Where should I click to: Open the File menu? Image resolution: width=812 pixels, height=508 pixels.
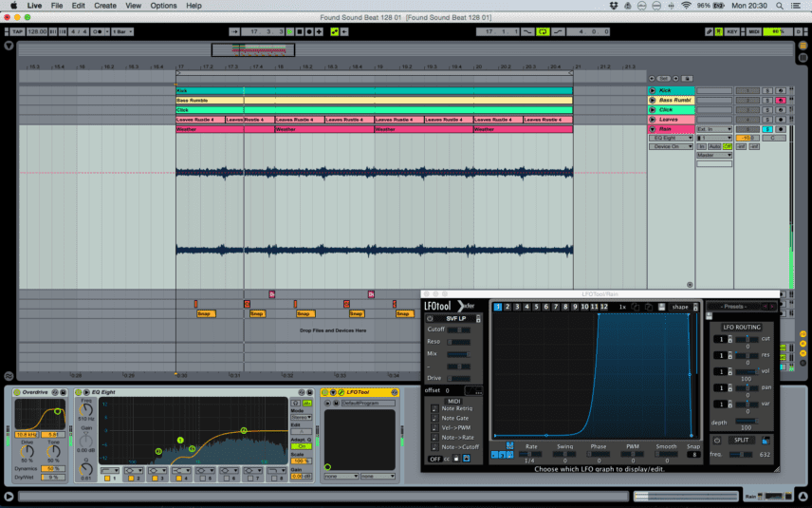pos(57,6)
